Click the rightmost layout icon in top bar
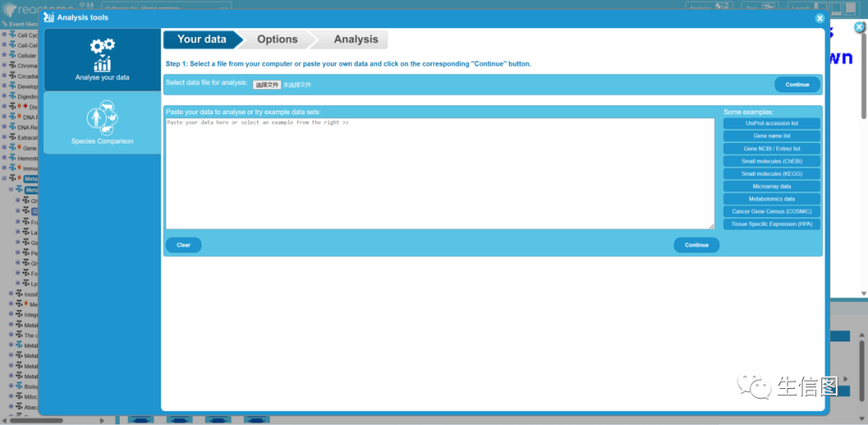 tap(850, 8)
